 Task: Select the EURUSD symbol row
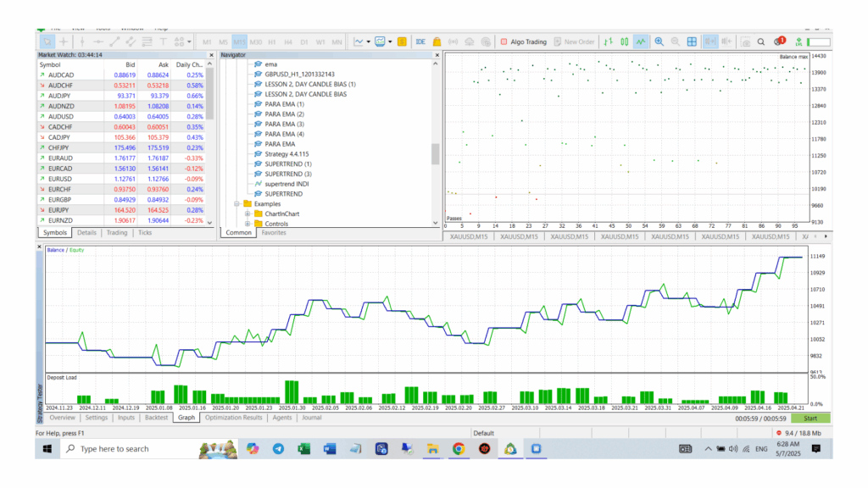[x=121, y=179]
